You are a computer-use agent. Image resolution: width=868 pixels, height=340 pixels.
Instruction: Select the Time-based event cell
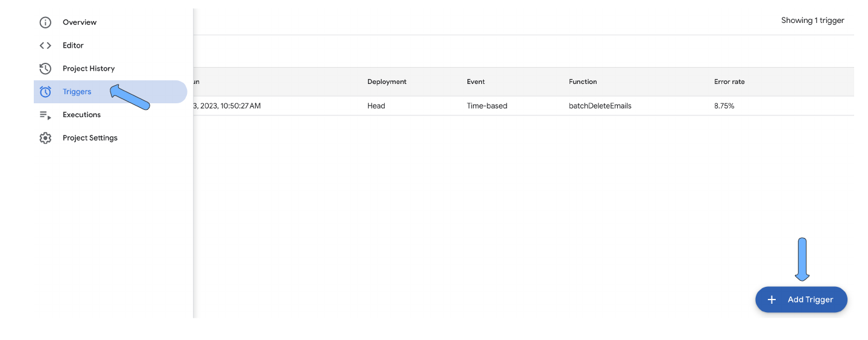[x=487, y=106]
